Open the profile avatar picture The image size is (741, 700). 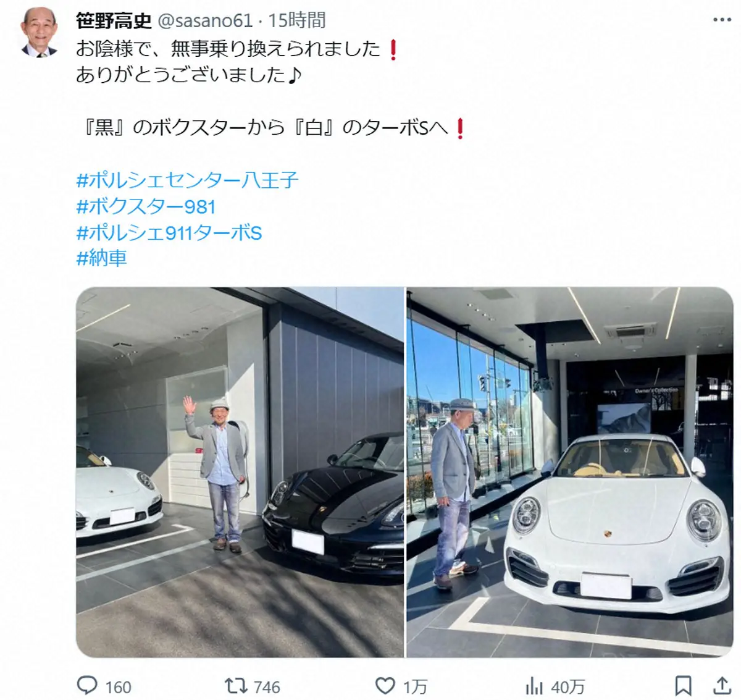click(x=40, y=32)
